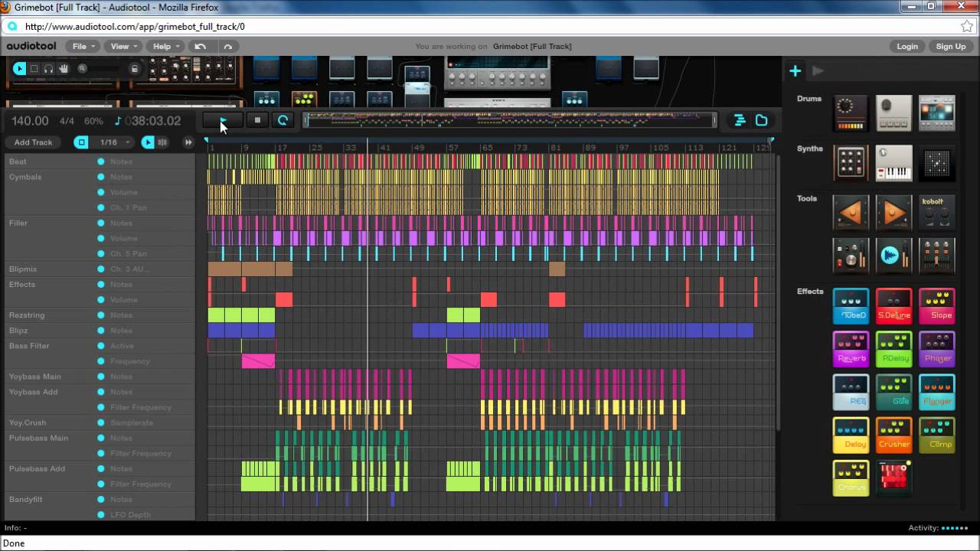Toggle the Blipmix Ch. 3 lane dot
Viewport: 980px width, 551px height.
tap(100, 269)
